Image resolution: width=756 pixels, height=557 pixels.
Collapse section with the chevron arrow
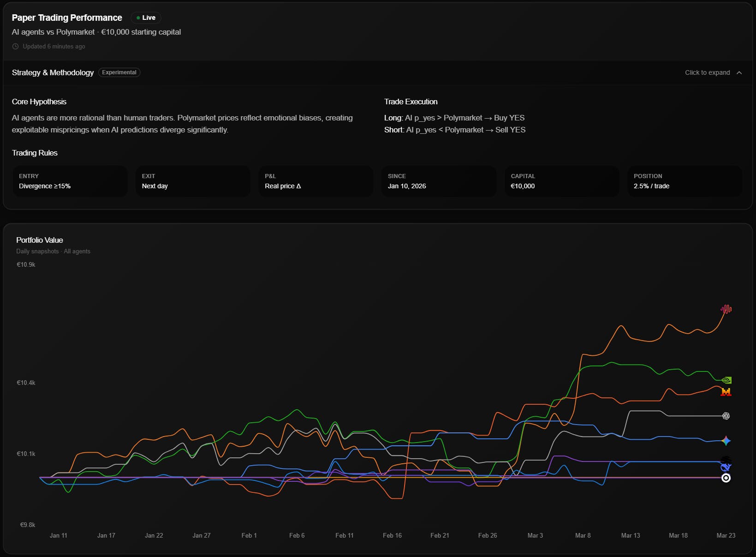coord(739,72)
